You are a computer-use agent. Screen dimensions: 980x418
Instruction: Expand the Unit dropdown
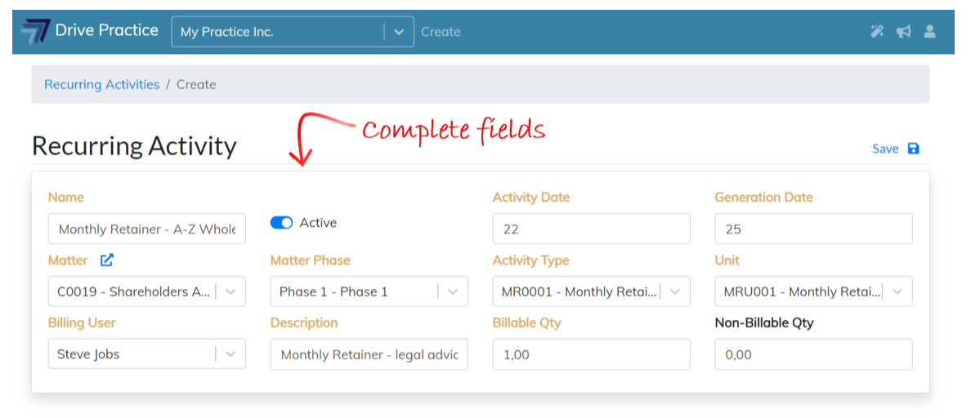(897, 291)
